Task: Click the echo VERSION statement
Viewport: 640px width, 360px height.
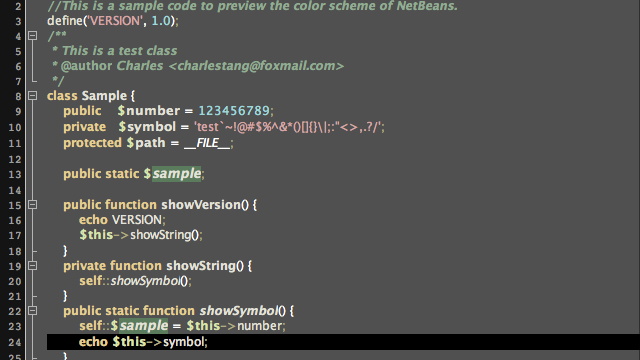Action: tap(122, 220)
